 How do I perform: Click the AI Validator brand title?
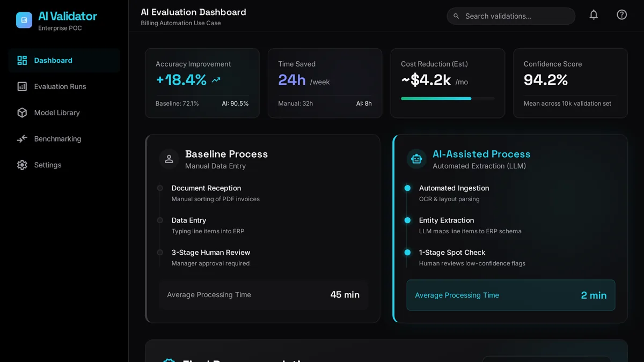[x=68, y=16]
